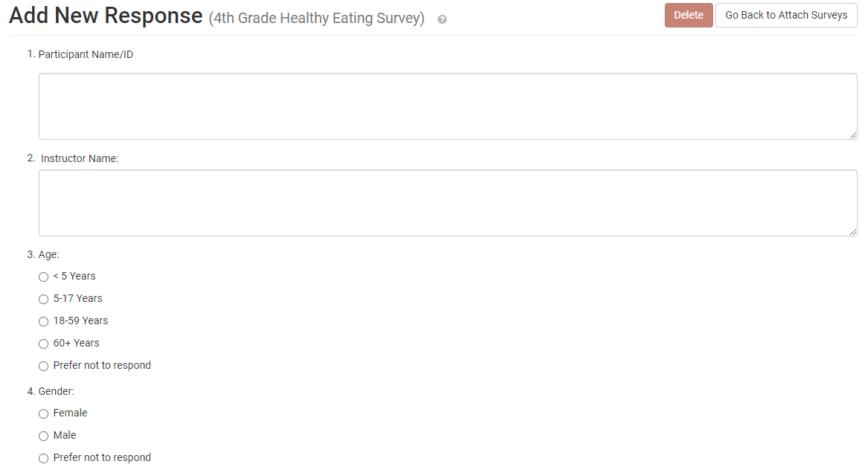Choose 'Prefer not to respond' for Gender
Image resolution: width=868 pixels, height=467 pixels.
click(x=43, y=458)
